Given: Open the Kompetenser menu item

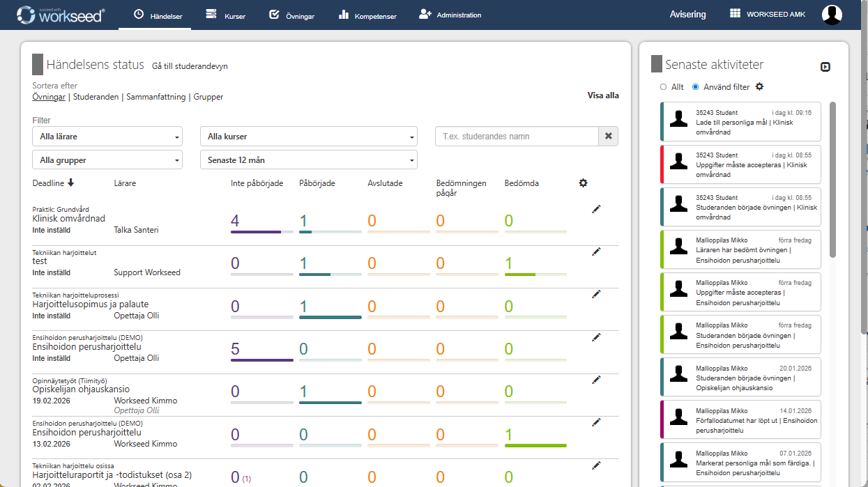Looking at the screenshot, I should click(x=367, y=15).
